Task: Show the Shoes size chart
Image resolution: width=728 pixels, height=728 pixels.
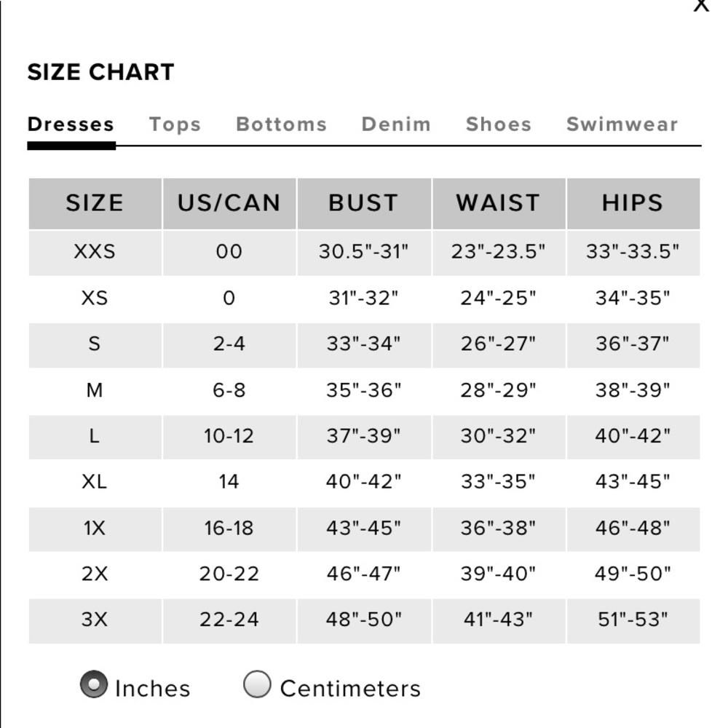Action: 499,124
